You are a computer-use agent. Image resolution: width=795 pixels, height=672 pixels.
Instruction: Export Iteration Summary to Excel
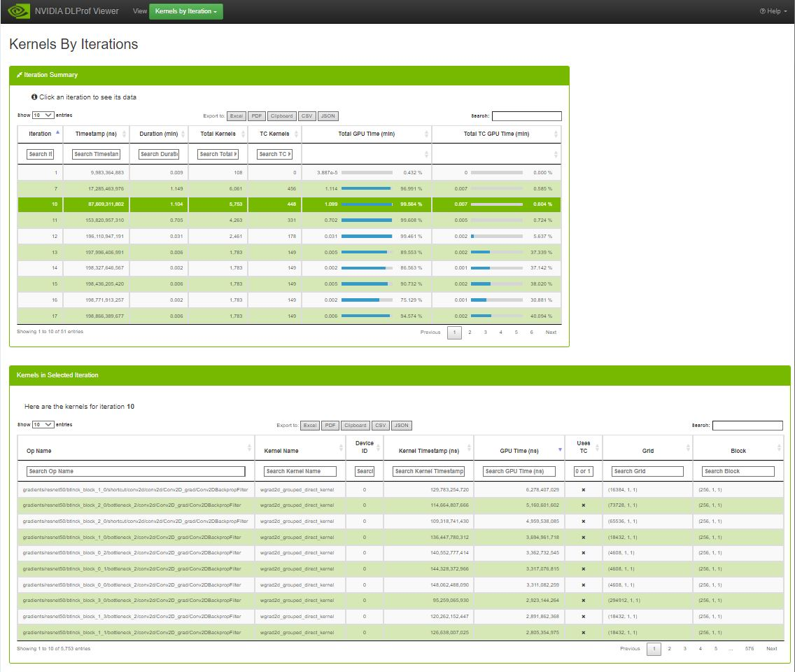[x=237, y=116]
